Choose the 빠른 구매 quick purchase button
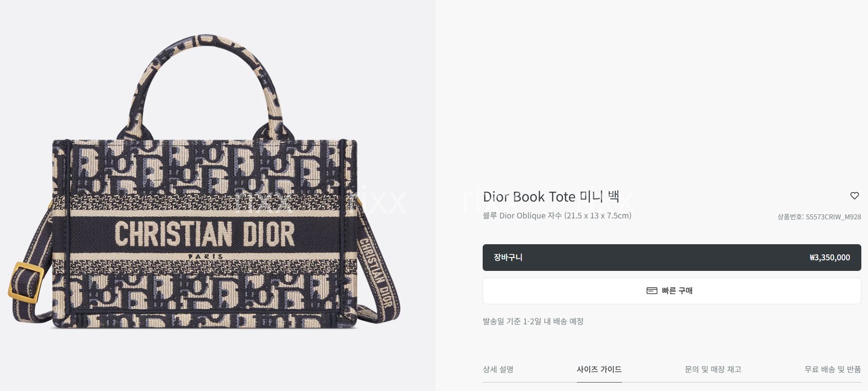Viewport: 868px width, 391px height. (672, 291)
